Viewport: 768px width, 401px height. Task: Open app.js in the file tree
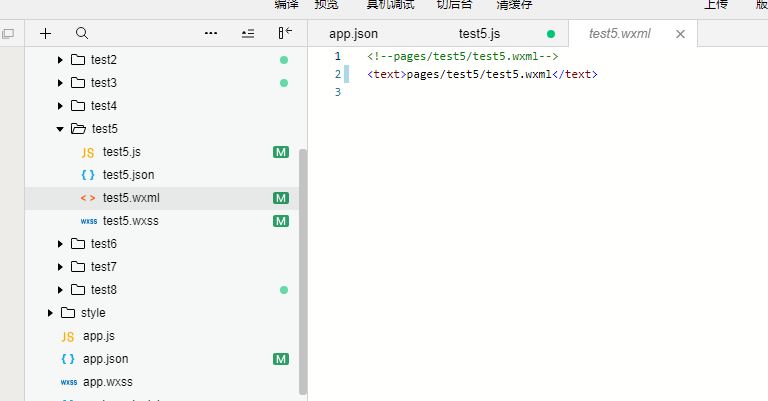tap(98, 336)
